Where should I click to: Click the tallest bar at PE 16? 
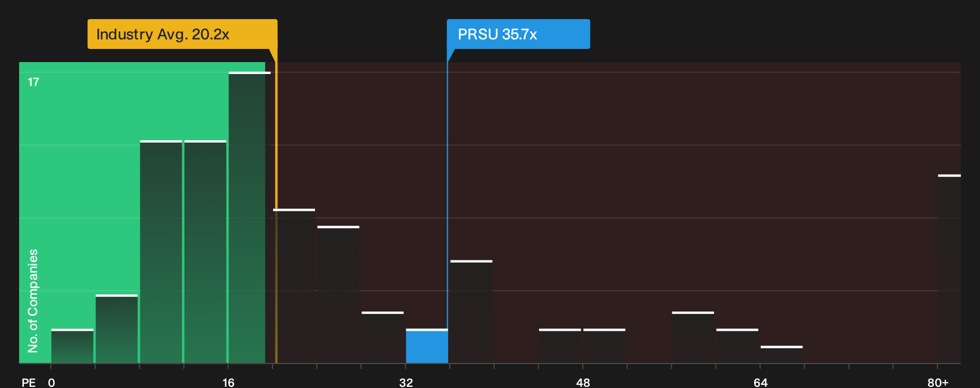[x=249, y=218]
